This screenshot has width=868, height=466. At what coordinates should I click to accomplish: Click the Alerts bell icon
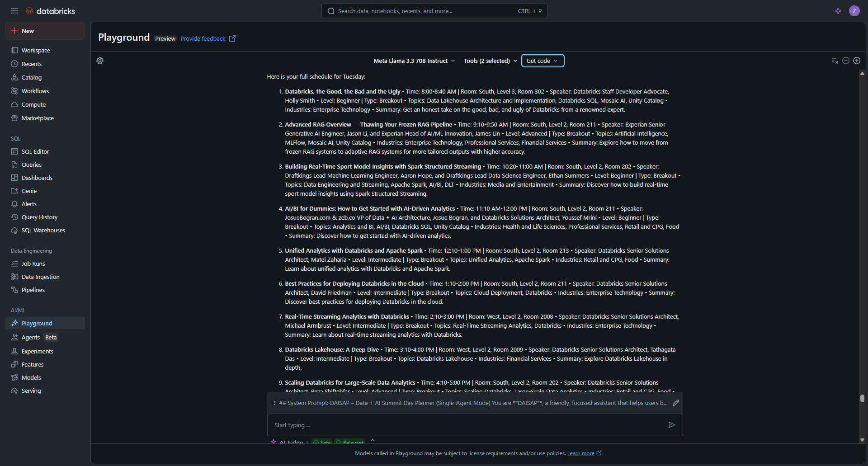(14, 204)
